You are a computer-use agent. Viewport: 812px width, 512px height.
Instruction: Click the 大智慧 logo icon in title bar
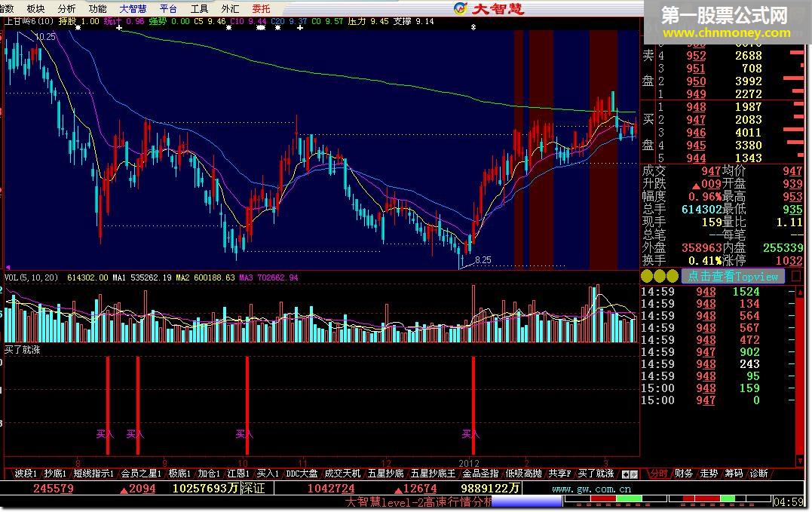tap(460, 8)
